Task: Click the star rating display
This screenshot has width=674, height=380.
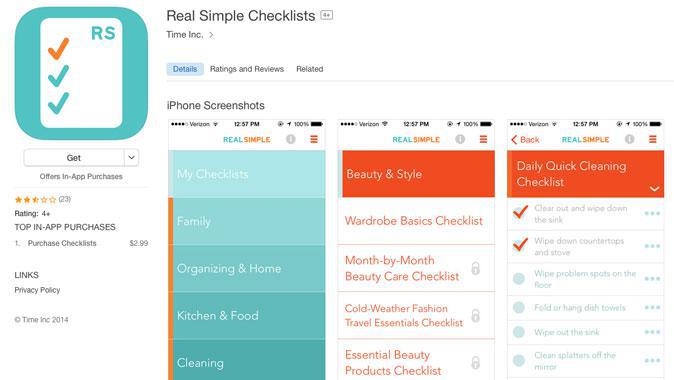Action: tap(36, 199)
